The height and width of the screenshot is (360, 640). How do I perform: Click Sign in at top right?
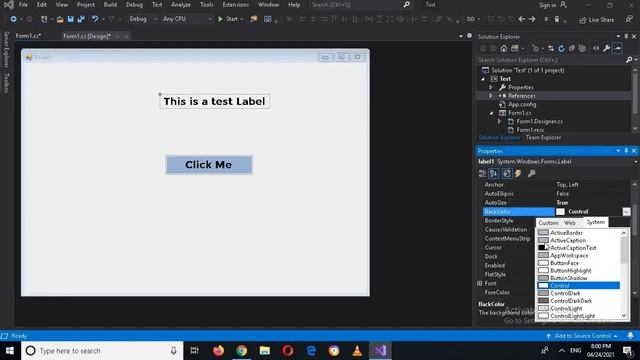point(553,5)
